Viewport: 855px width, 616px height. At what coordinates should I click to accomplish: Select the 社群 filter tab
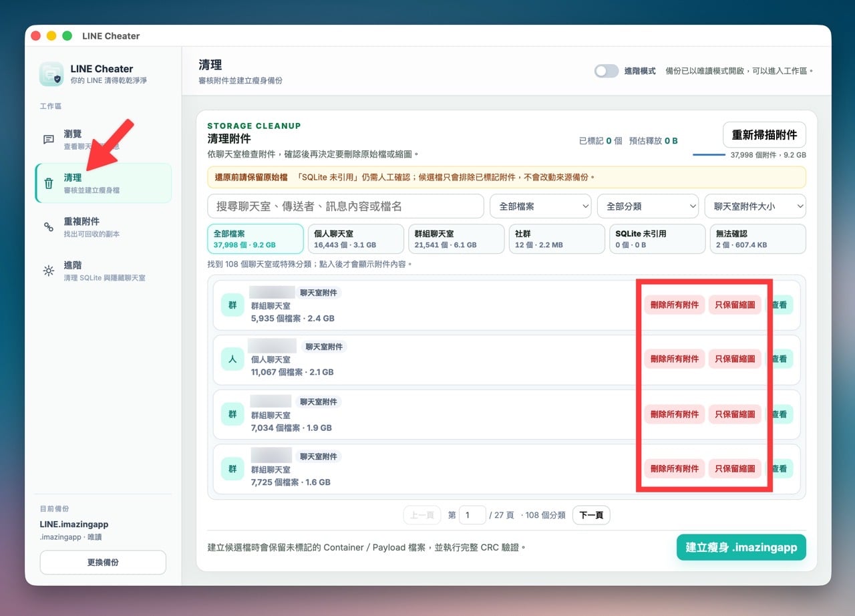tap(556, 239)
